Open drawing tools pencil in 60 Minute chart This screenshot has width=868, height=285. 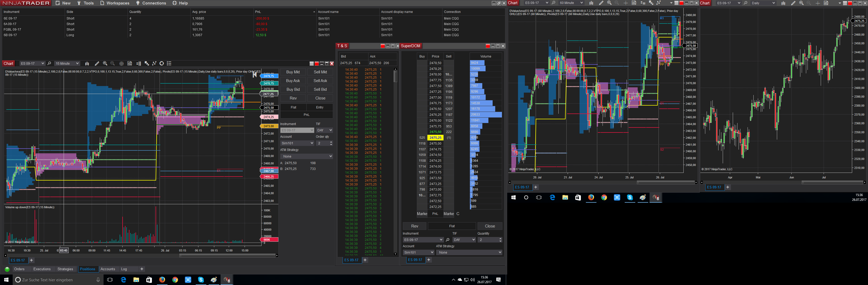pyautogui.click(x=601, y=3)
